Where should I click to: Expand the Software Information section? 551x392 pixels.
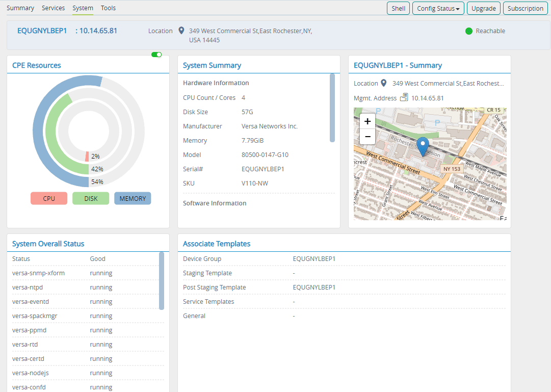(x=214, y=203)
